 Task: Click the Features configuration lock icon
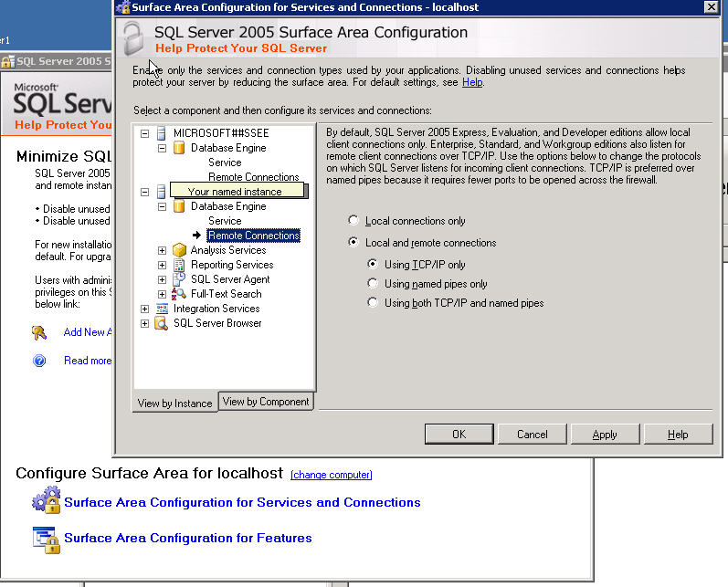point(47,540)
